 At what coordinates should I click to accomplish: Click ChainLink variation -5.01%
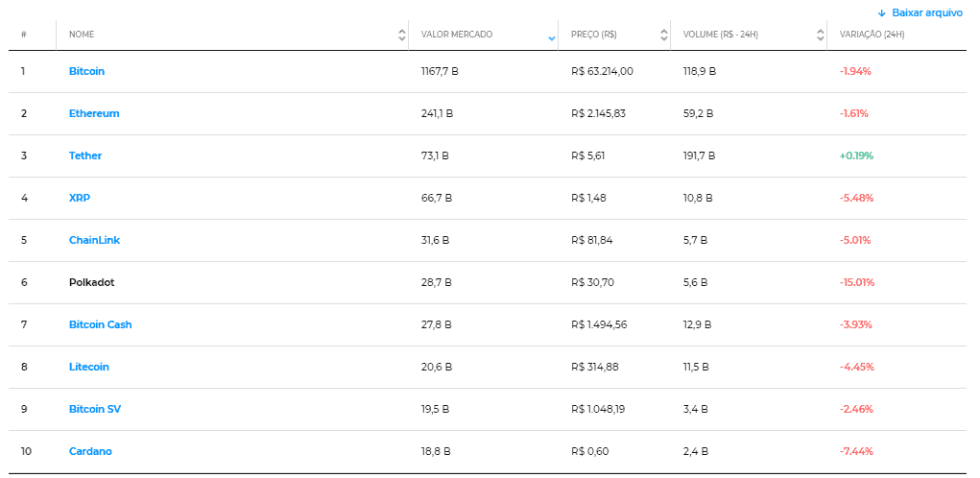pyautogui.click(x=855, y=241)
